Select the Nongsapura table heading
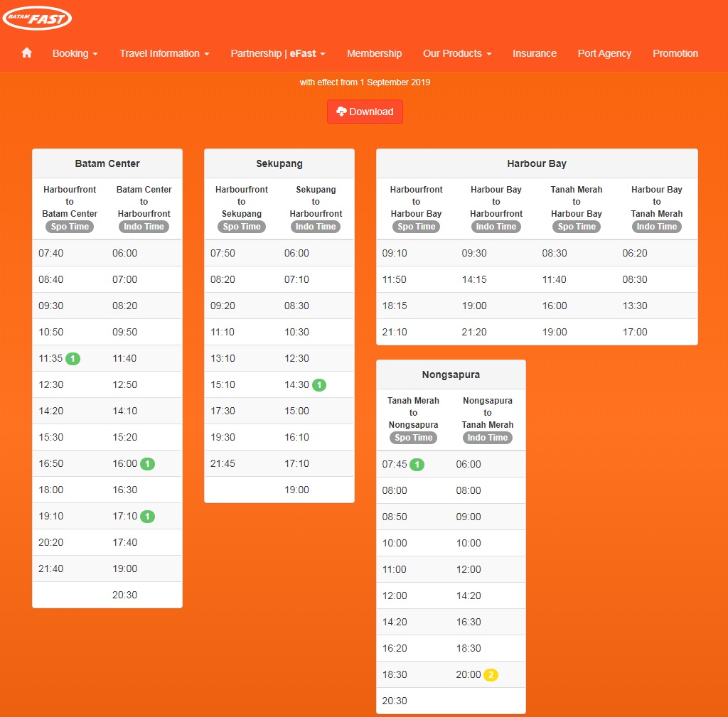Viewport: 728px width, 717px height. tap(451, 374)
